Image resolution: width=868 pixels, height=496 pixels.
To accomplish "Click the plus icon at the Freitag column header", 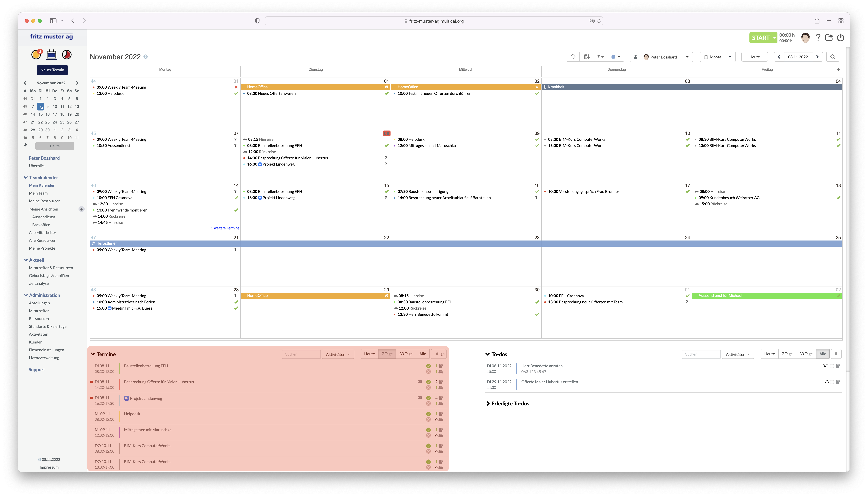I will pos(838,69).
